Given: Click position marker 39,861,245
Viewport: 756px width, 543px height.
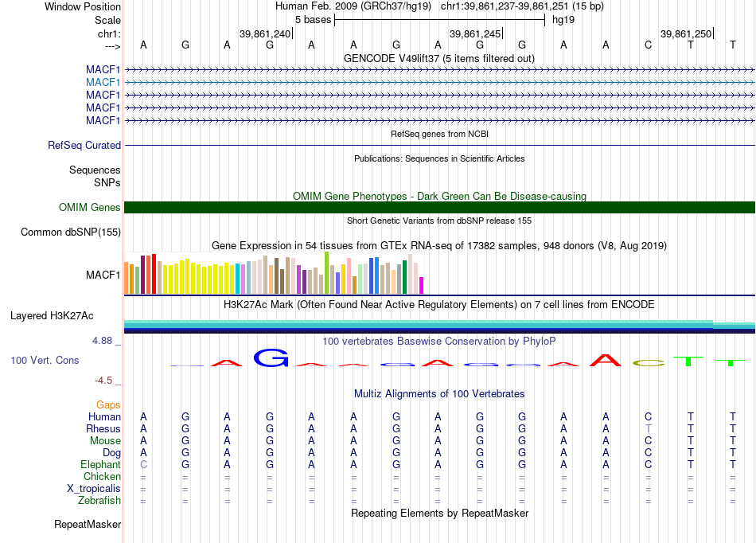Looking at the screenshot, I should (x=475, y=33).
